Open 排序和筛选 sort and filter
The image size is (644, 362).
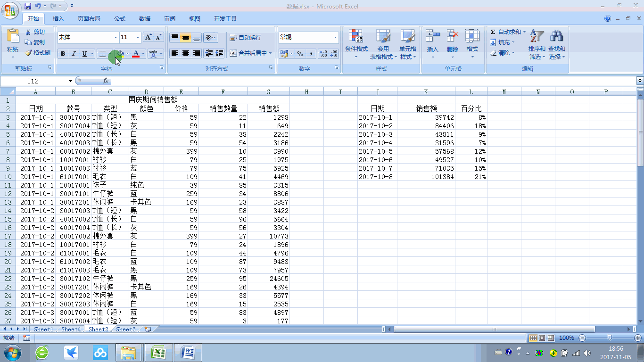537,45
